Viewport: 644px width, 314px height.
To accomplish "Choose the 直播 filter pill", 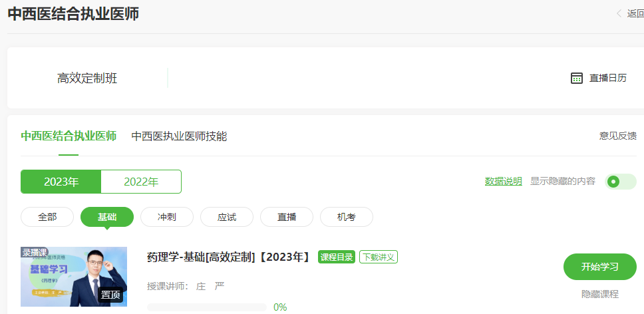I will (x=287, y=217).
